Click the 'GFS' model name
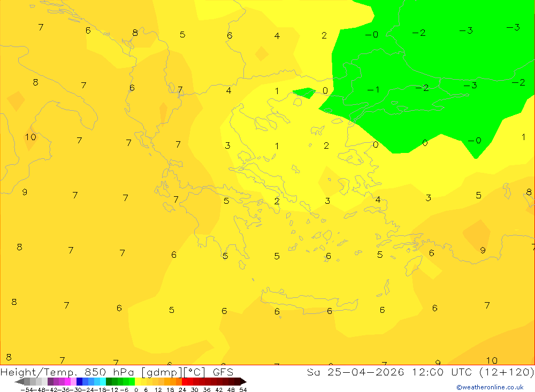Viewport: 535px width, 392px height. (x=223, y=372)
